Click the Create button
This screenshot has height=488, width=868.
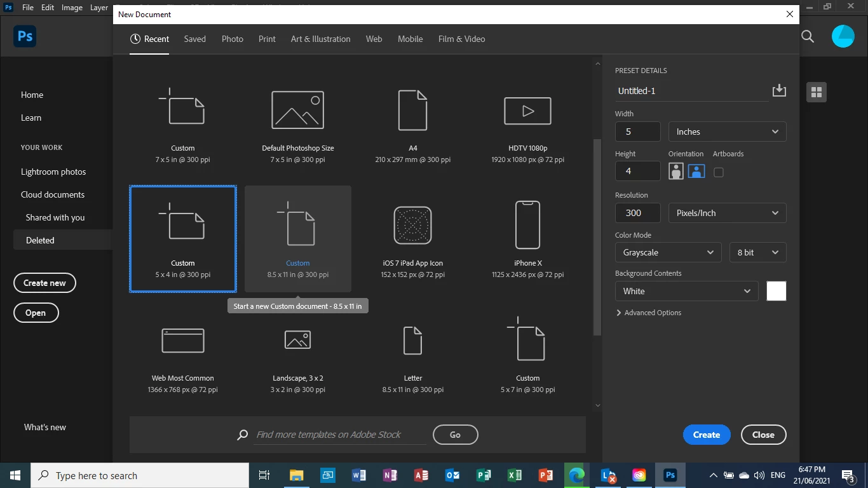pos(707,435)
